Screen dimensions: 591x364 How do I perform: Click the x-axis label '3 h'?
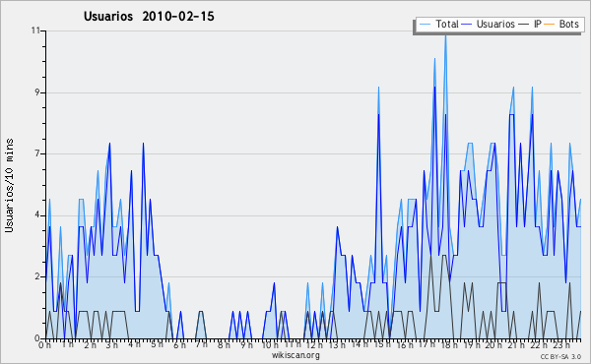(x=111, y=344)
